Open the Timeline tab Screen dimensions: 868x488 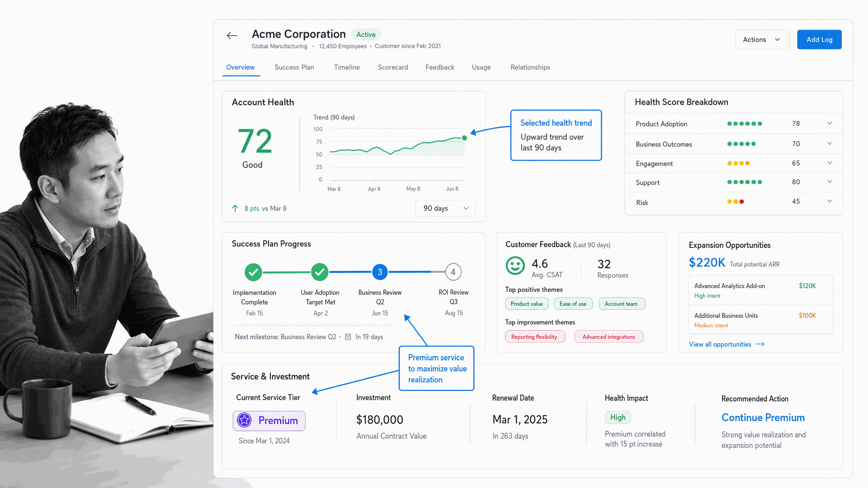(347, 67)
